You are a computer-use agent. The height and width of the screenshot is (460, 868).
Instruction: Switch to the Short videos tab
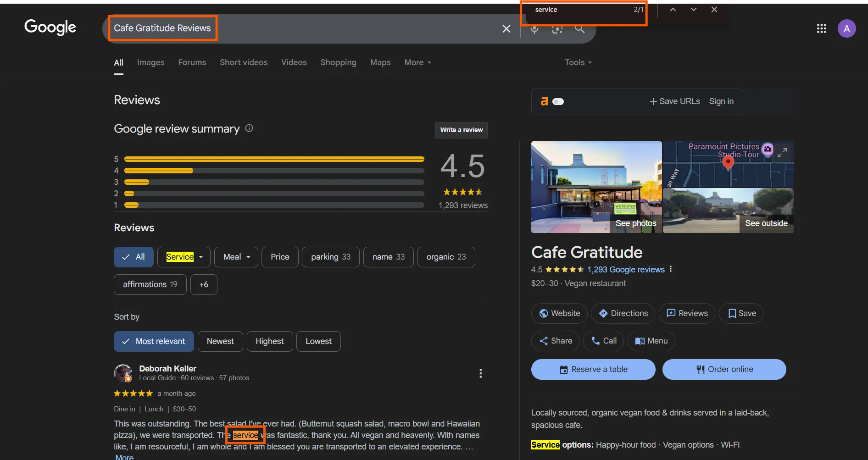coord(244,62)
